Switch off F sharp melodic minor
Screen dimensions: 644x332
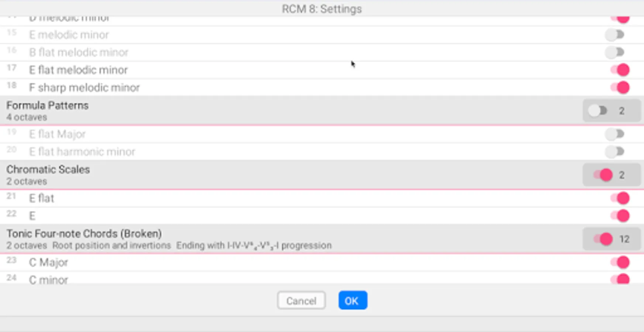tap(620, 87)
